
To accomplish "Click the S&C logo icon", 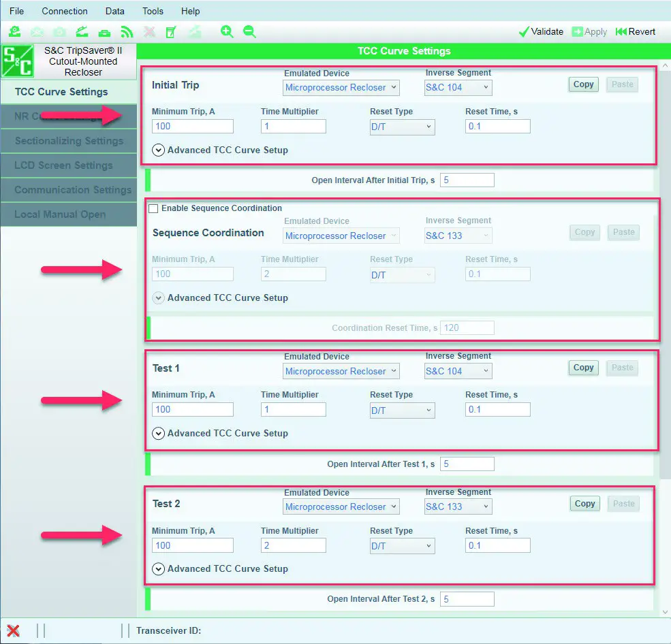I will pos(18,61).
